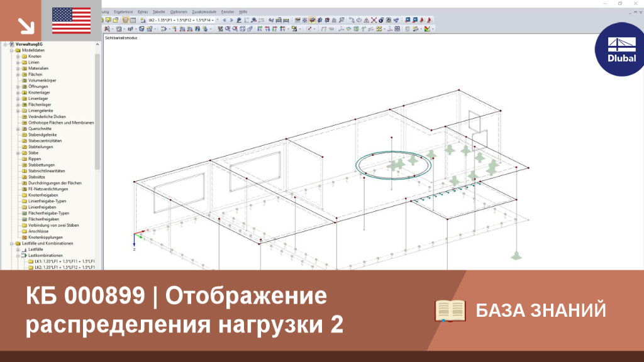Set view in Z direction
This screenshot has height=362, width=644.
(275, 29)
